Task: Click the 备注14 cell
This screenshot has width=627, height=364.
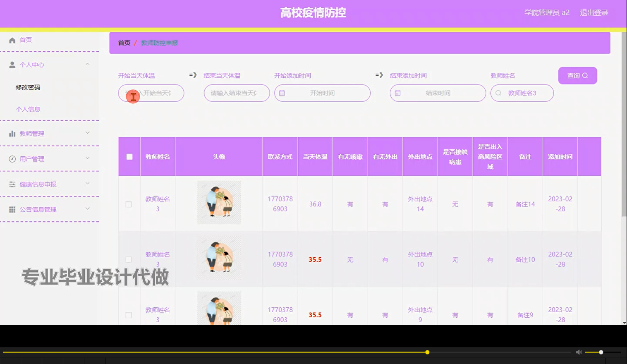Action: coord(525,204)
